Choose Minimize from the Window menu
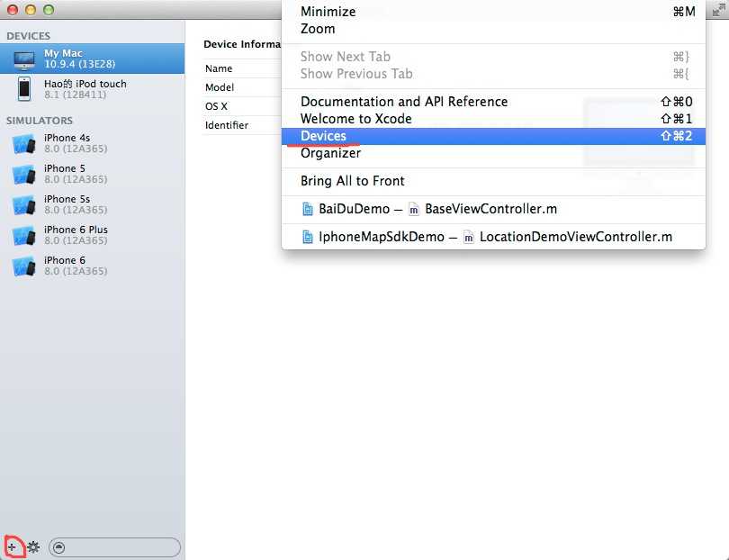 click(x=493, y=12)
